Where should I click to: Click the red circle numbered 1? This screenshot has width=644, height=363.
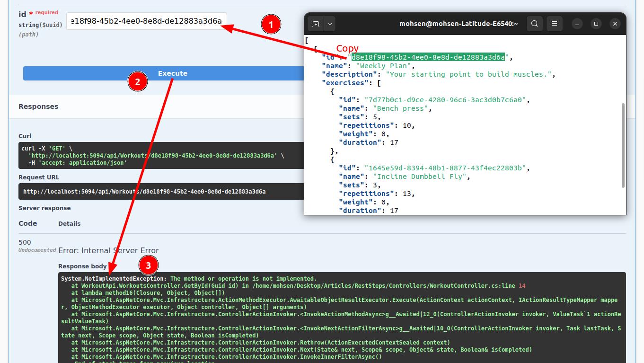pyautogui.click(x=271, y=24)
